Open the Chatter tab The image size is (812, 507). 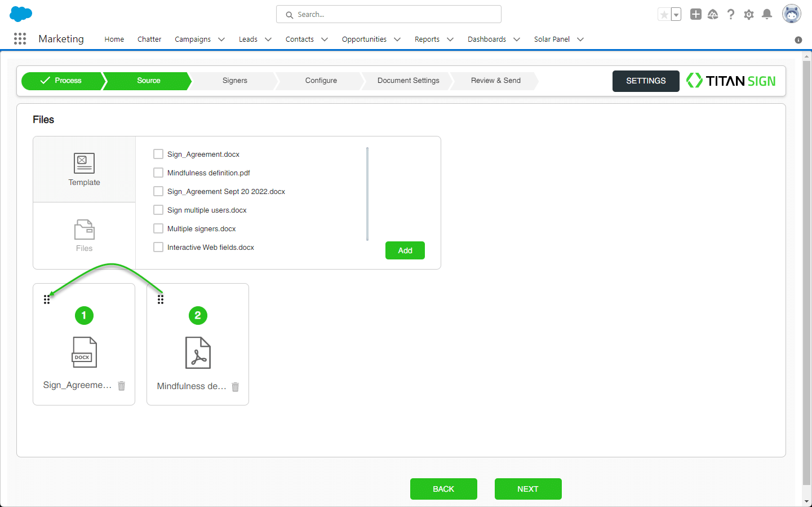[149, 39]
